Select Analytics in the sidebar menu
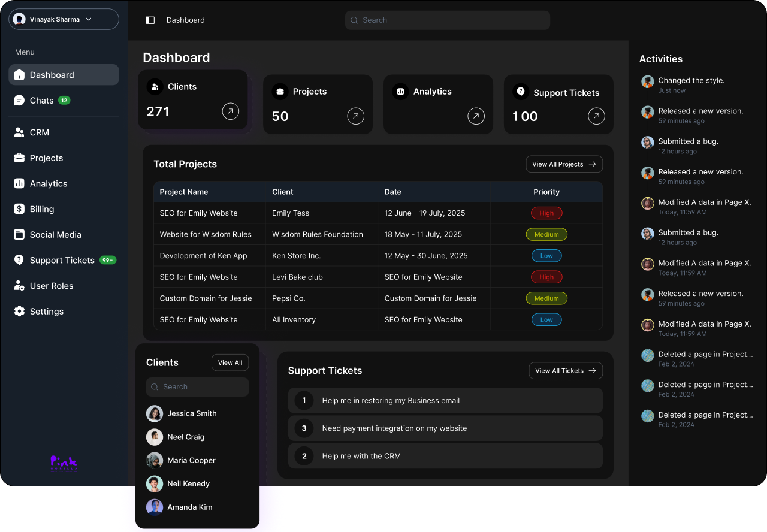 click(x=49, y=184)
